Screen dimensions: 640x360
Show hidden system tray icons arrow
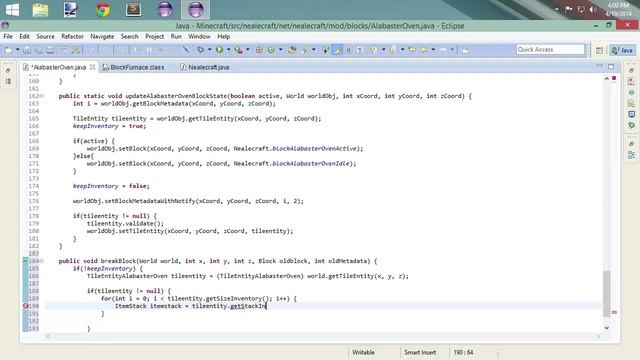(x=556, y=9)
